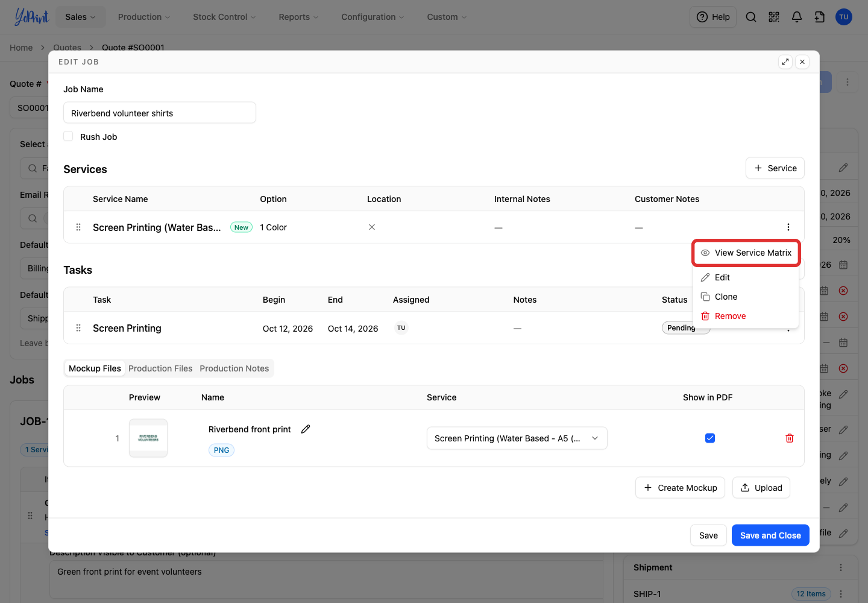Open the QR code scanner icon
This screenshot has height=603, width=868.
click(x=774, y=17)
